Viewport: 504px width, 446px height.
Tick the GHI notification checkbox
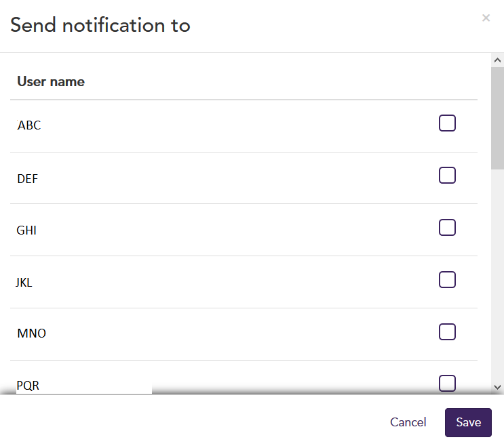[447, 227]
